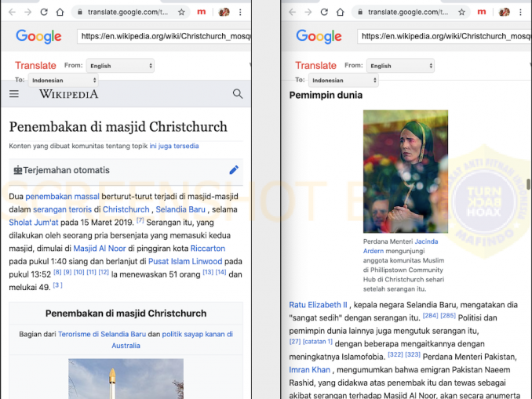Bookmark page with star in right window
Image resolution: width=532 pixels, height=399 pixels.
point(461,13)
